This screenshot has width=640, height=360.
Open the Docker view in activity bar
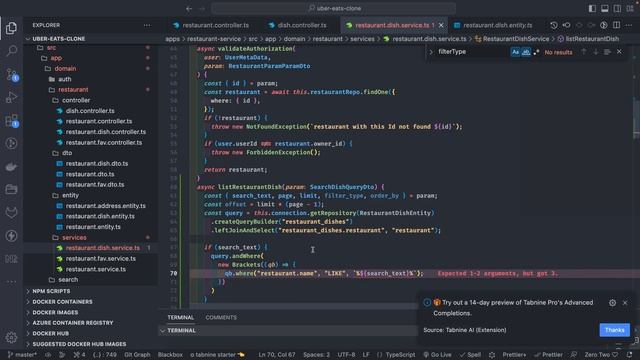coord(11,167)
